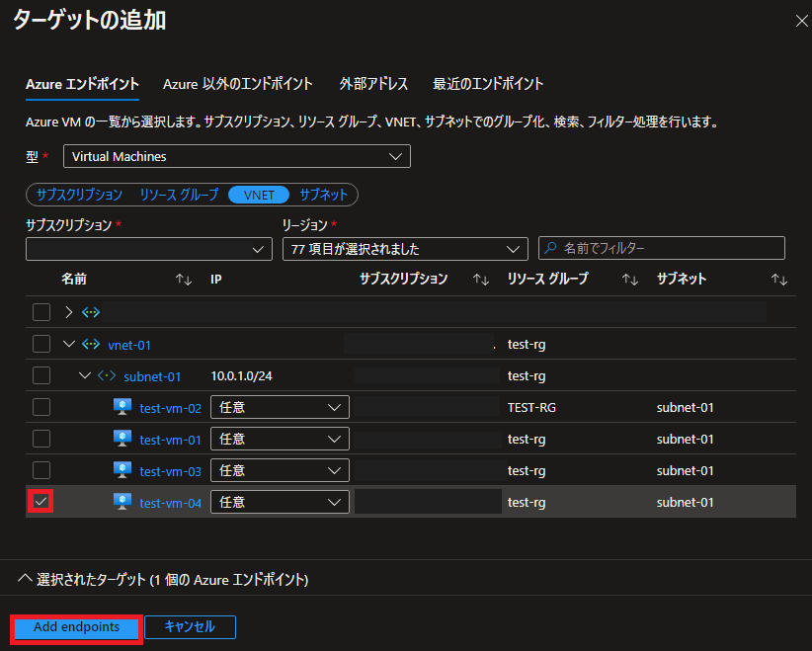Open the リージョン 77 項目 dropdown
The image size is (812, 651).
pos(405,249)
